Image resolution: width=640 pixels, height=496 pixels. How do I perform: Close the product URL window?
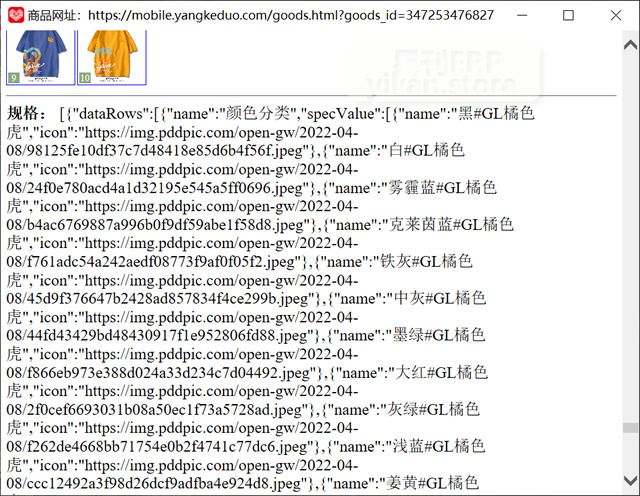click(615, 15)
